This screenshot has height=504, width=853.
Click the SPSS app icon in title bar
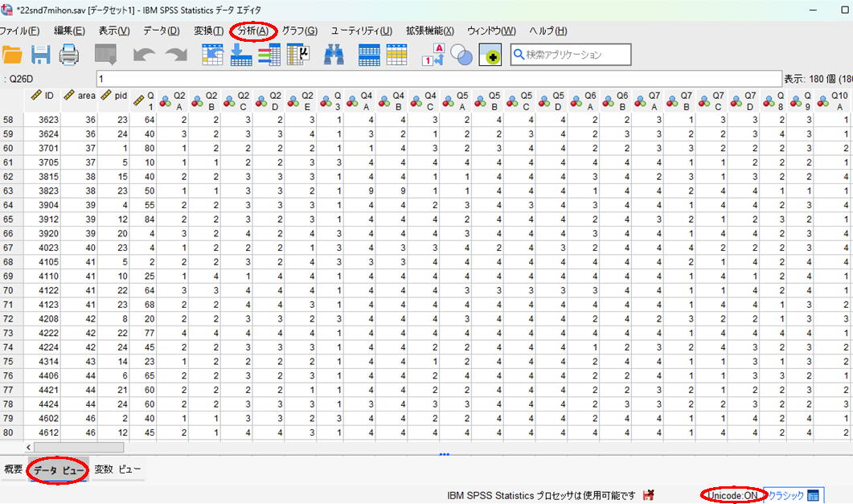click(x=6, y=10)
